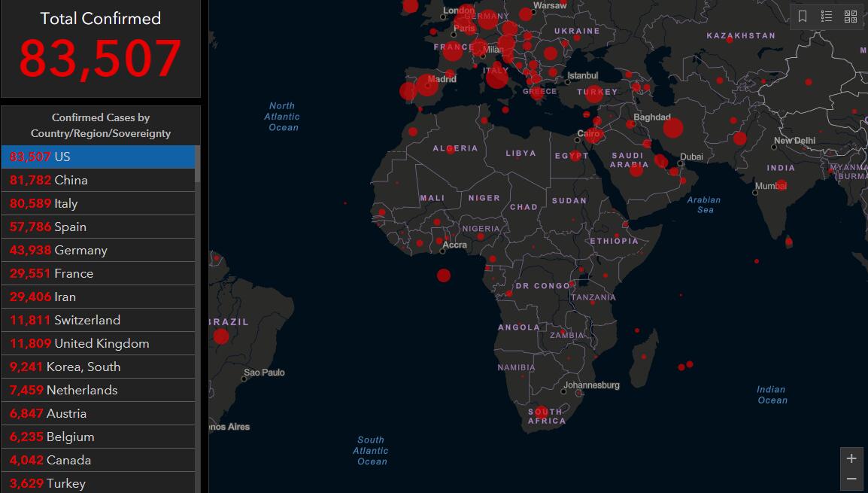Image resolution: width=868 pixels, height=493 pixels.
Task: Click the red marker in Brazil
Action: coord(220,336)
